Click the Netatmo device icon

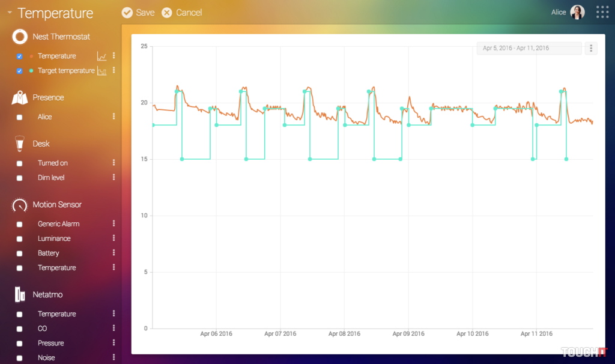pyautogui.click(x=20, y=295)
